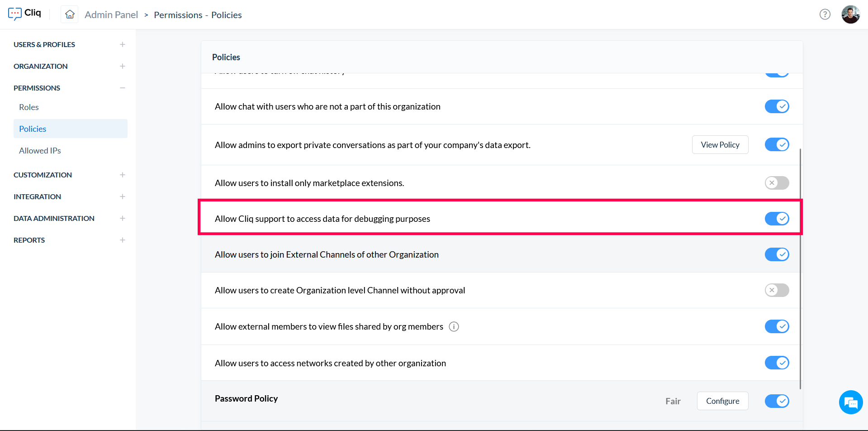This screenshot has height=431, width=868.
Task: Click INTEGRATION menu heading
Action: (x=38, y=196)
